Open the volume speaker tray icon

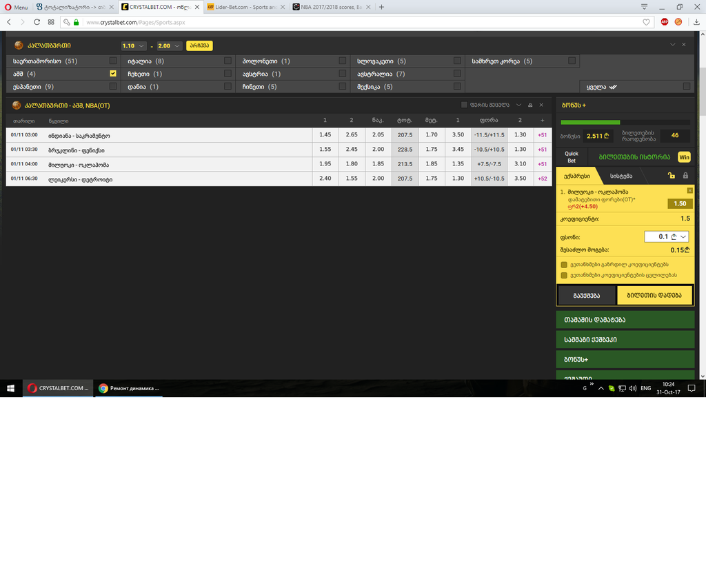click(633, 388)
